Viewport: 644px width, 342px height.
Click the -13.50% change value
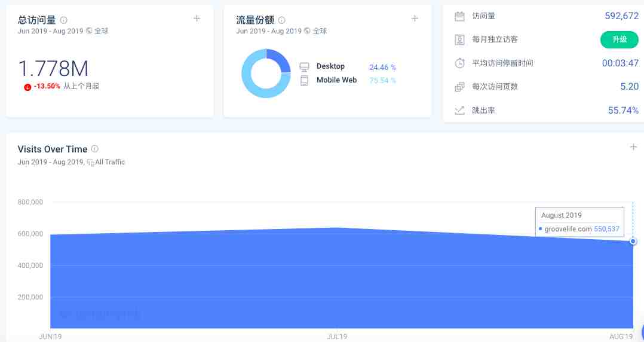[x=47, y=86]
